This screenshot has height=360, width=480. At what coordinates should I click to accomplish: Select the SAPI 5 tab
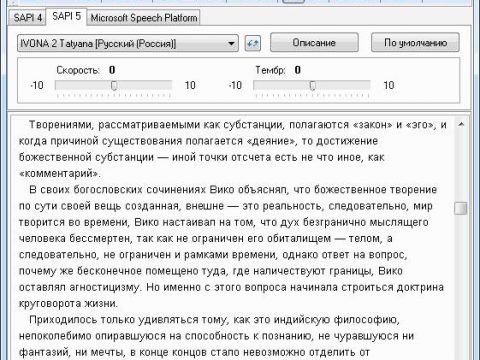(x=66, y=16)
